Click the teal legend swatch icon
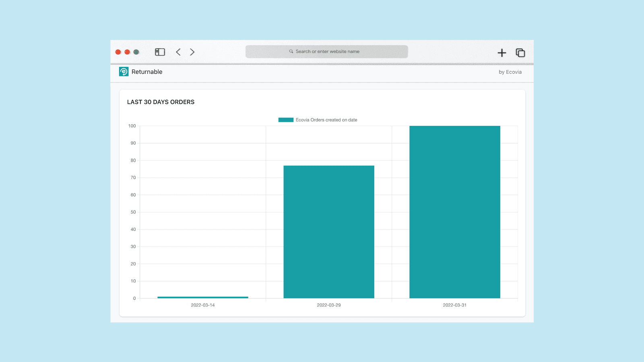Image resolution: width=644 pixels, height=362 pixels. (x=286, y=119)
